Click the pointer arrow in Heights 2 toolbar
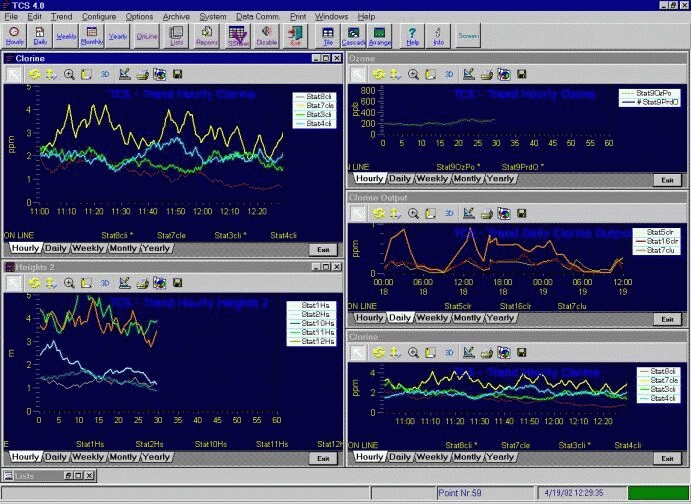The height and width of the screenshot is (504, 691). pyautogui.click(x=13, y=283)
